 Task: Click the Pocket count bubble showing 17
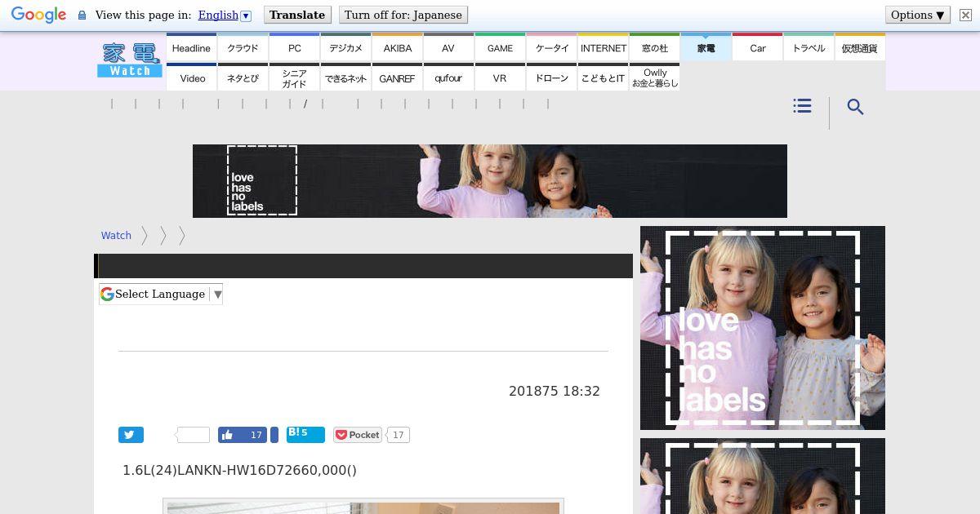[x=398, y=435]
